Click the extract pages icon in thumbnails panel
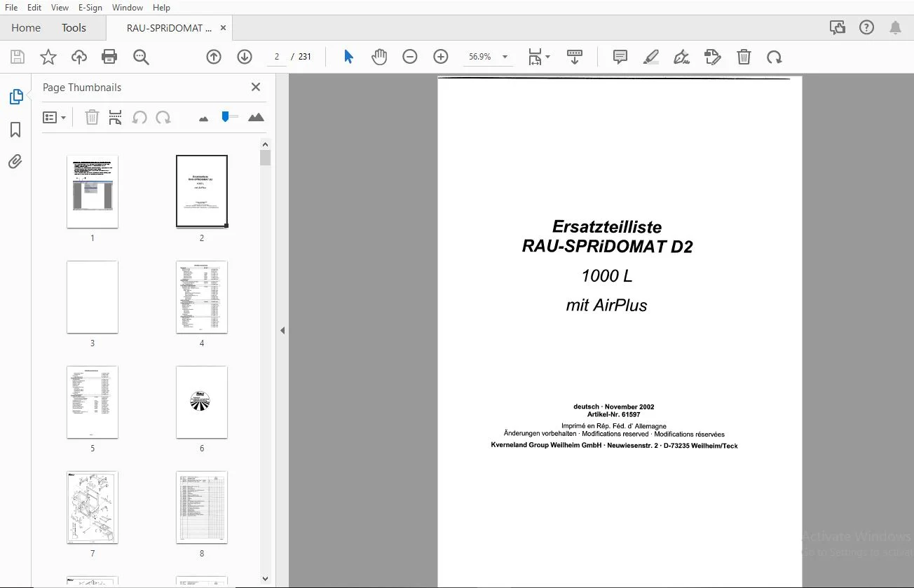914x588 pixels. click(x=116, y=117)
